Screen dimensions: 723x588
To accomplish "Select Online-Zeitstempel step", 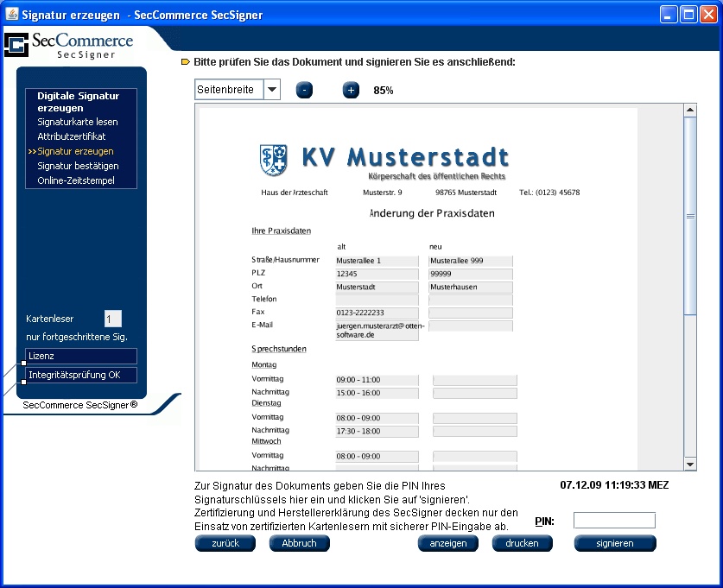I will pyautogui.click(x=76, y=180).
